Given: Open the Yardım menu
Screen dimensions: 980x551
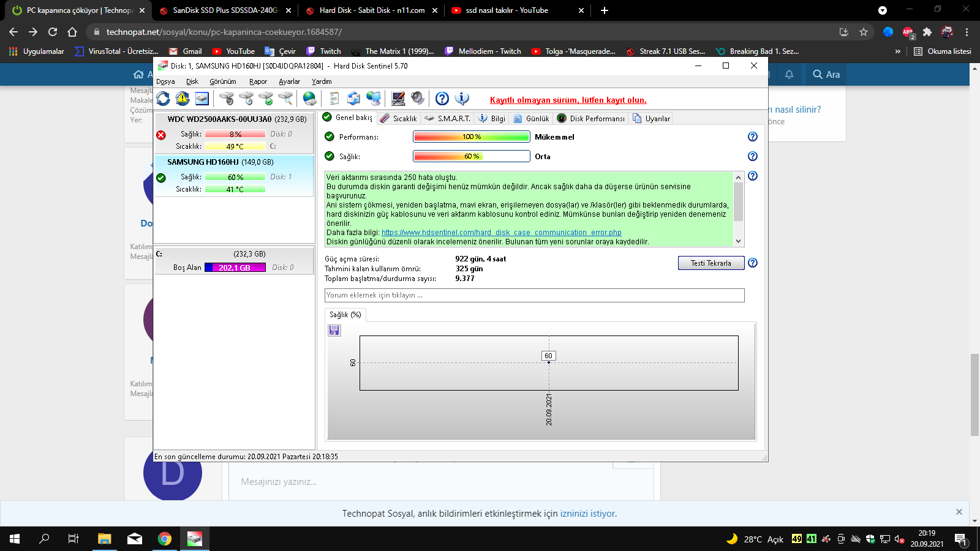Looking at the screenshot, I should [322, 81].
